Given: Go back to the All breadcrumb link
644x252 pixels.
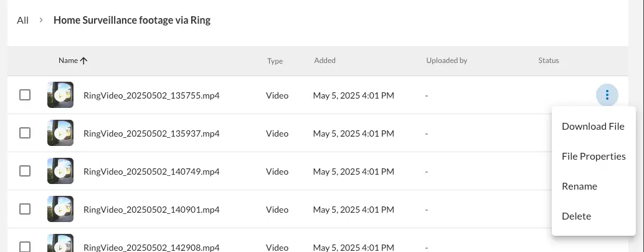Looking at the screenshot, I should (22, 20).
